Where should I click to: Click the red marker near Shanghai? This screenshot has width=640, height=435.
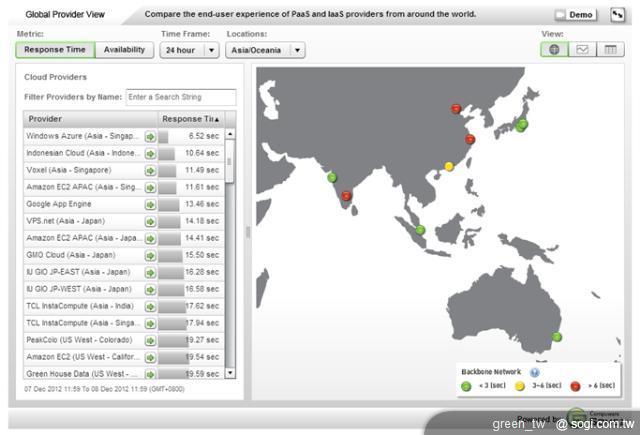click(x=470, y=139)
